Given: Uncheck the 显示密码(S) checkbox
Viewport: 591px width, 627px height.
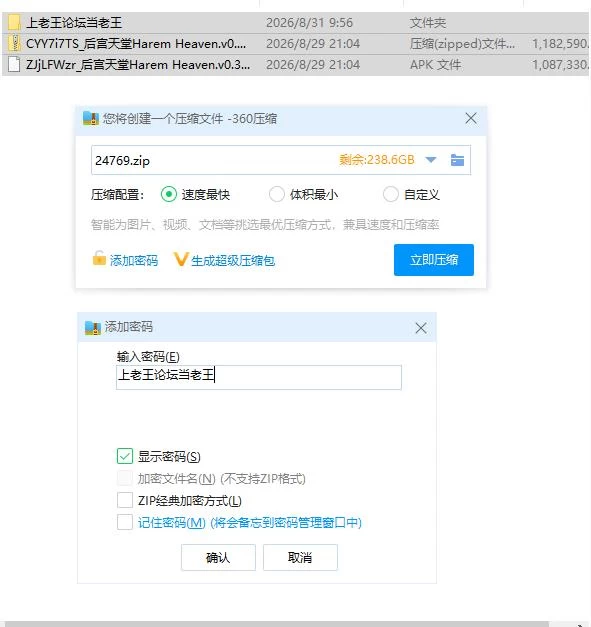Looking at the screenshot, I should tap(125, 456).
